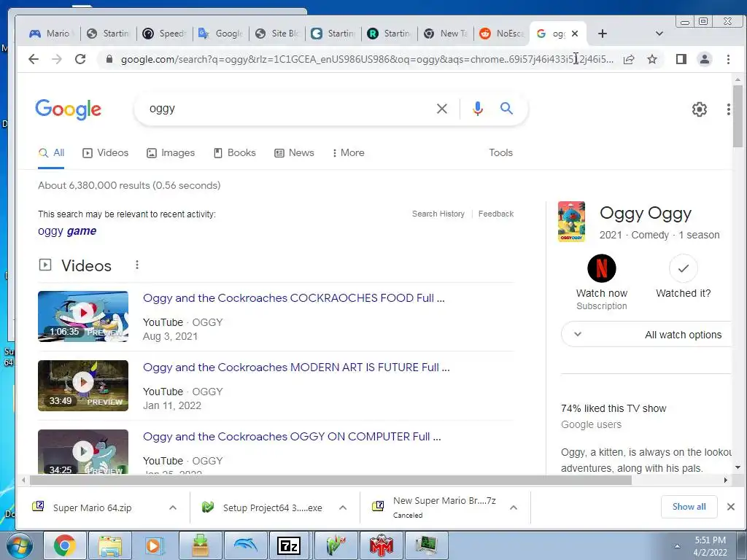This screenshot has width=747, height=560.
Task: Click the horizontal scrollbar
Action: [330, 480]
